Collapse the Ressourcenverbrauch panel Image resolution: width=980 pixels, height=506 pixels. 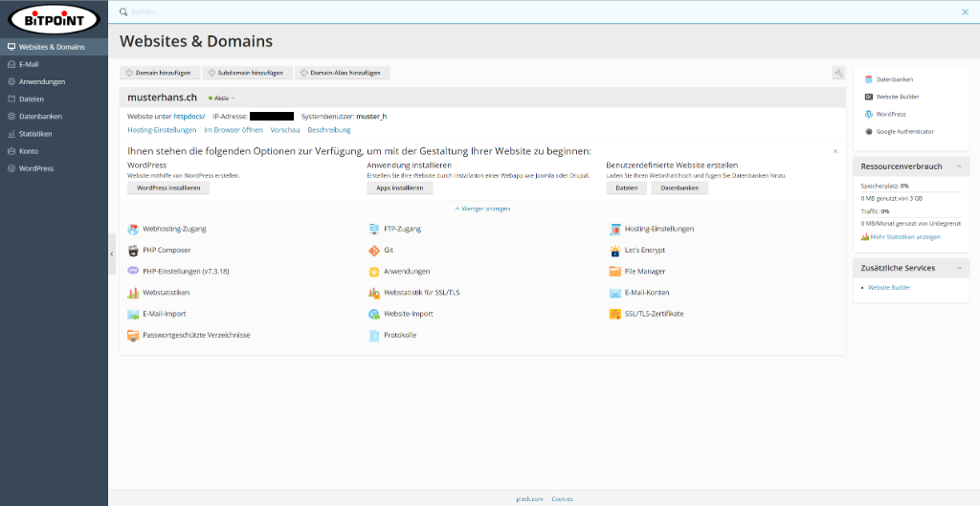click(x=959, y=166)
